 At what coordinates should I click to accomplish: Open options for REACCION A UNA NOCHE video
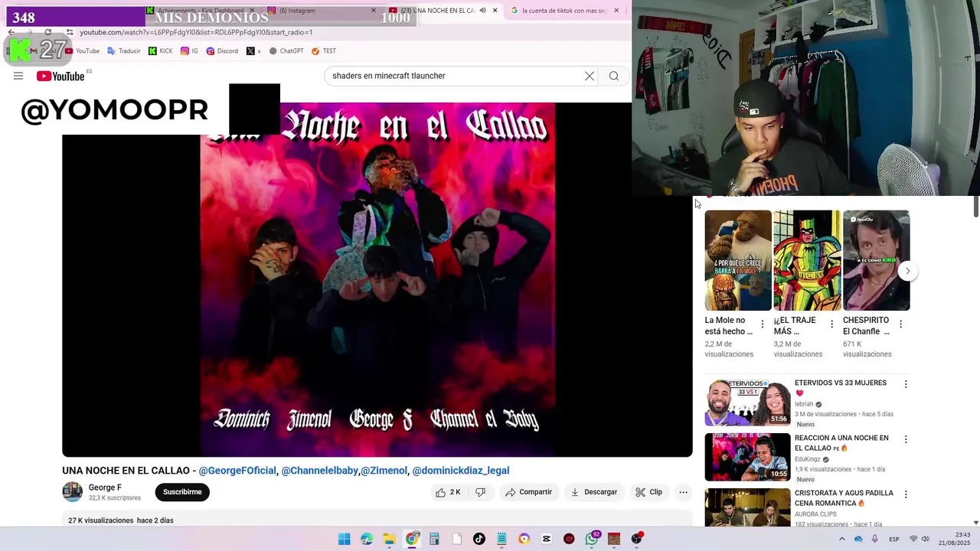(x=906, y=439)
